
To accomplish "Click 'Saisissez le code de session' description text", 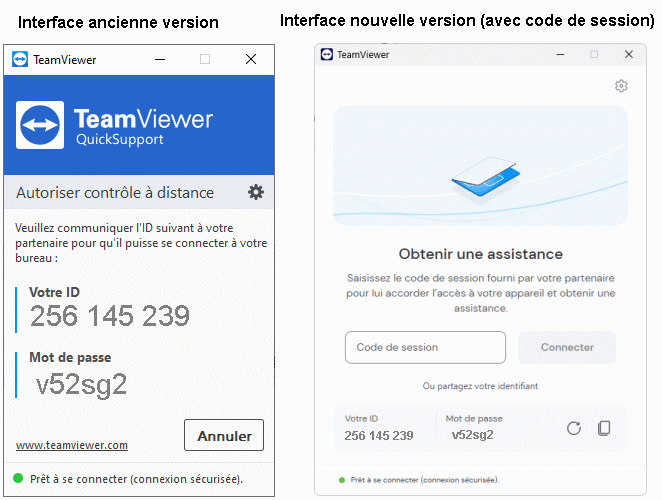I will [x=480, y=293].
